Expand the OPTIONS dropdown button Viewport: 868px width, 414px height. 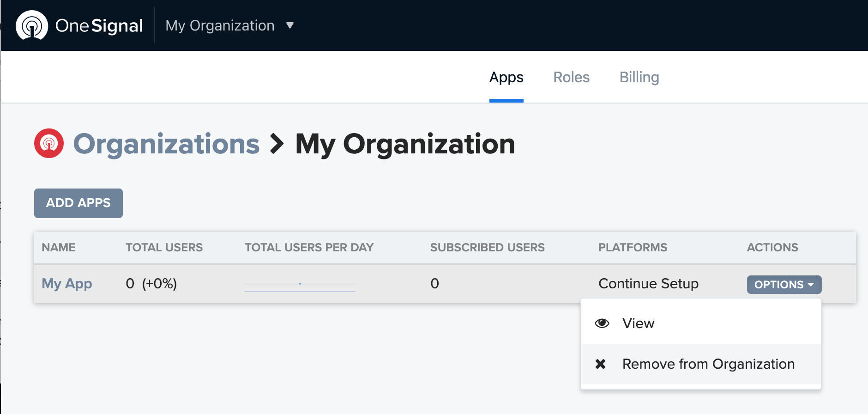[784, 284]
